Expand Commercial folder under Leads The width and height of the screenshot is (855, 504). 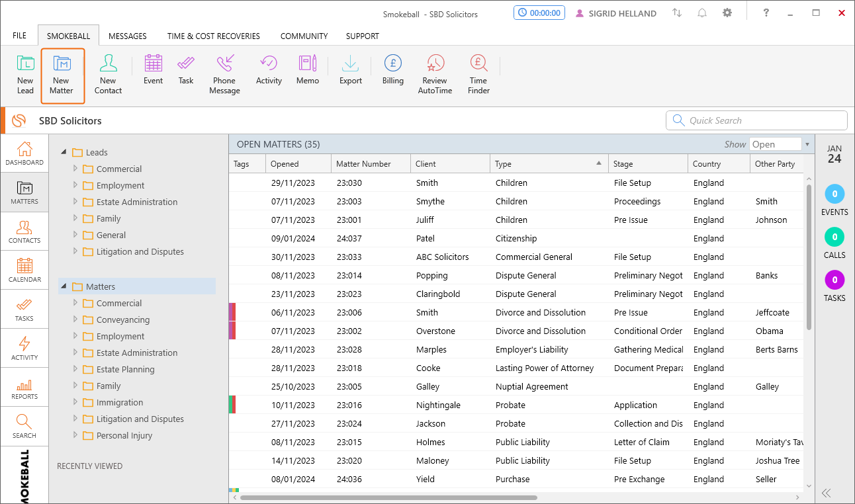pos(75,169)
